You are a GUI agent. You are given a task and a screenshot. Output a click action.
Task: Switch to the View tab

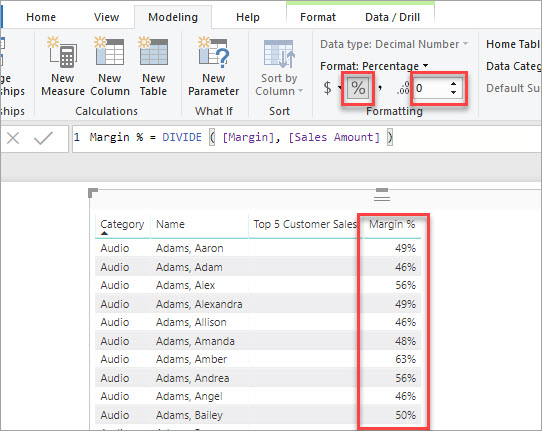106,17
